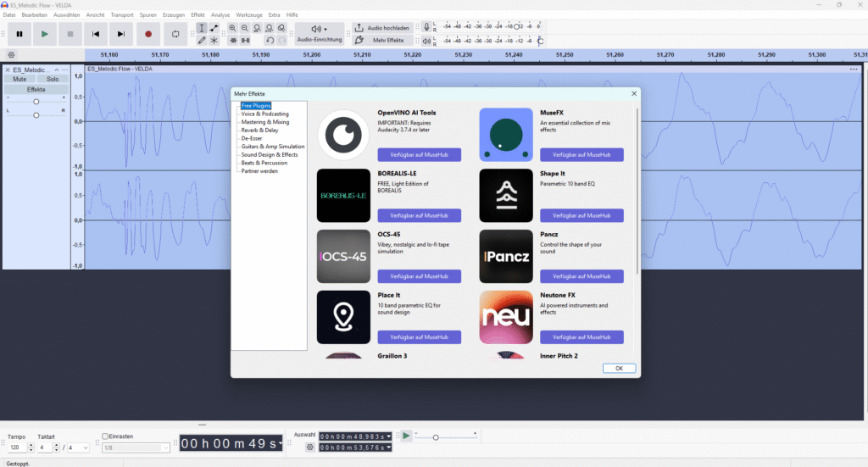Click the Mehr Effekte dialog scrollbar

[637, 191]
